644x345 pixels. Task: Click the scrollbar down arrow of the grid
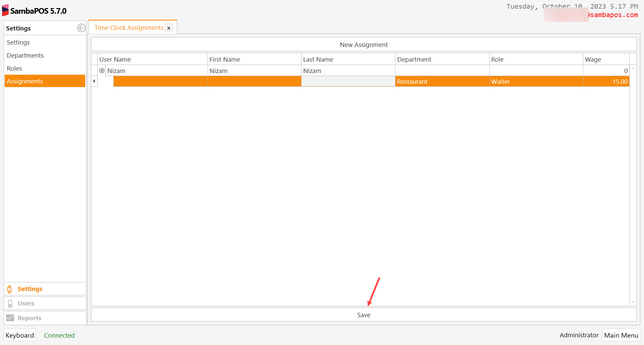[x=633, y=302]
